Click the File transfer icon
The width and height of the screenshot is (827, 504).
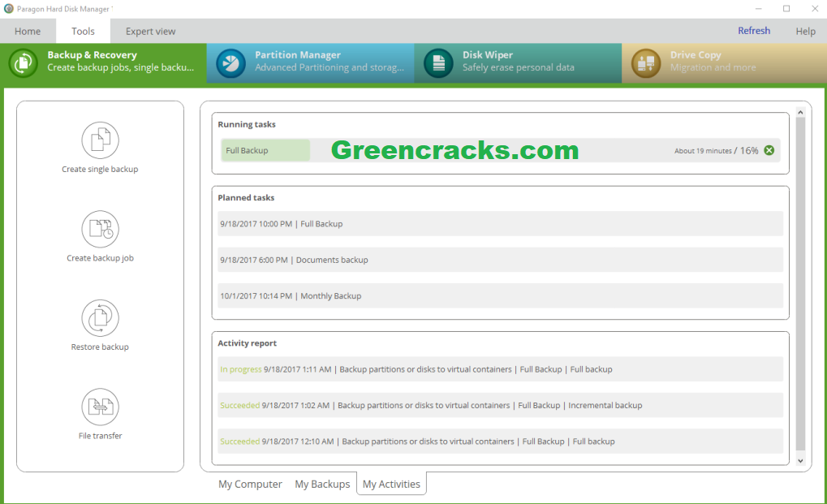tap(100, 407)
